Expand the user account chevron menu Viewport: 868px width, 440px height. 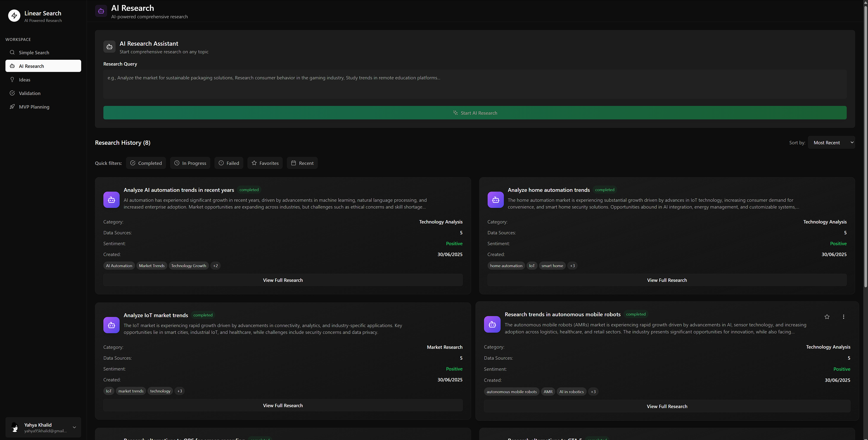tap(74, 427)
